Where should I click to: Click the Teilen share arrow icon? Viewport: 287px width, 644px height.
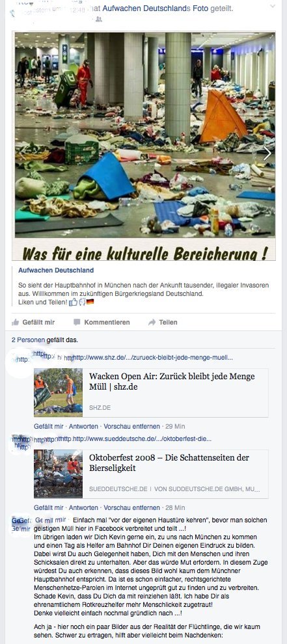coord(152,323)
